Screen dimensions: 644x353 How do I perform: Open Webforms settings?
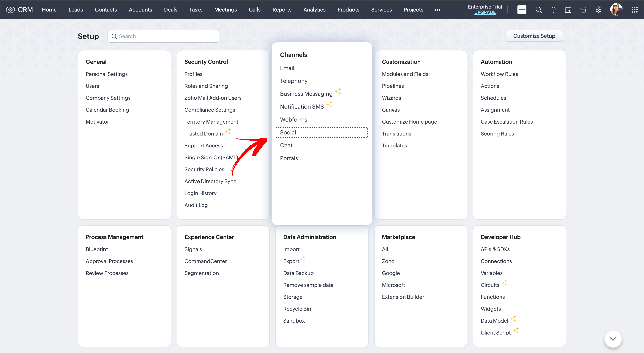click(x=293, y=119)
